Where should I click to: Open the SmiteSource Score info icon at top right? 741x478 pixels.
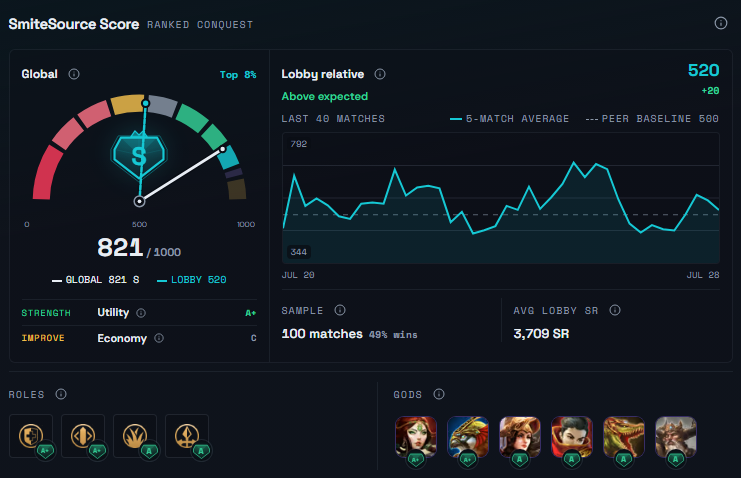pyautogui.click(x=720, y=23)
